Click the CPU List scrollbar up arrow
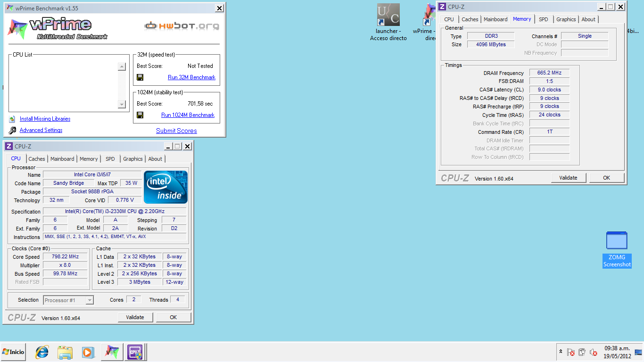This screenshot has height=362, width=644. pyautogui.click(x=122, y=67)
